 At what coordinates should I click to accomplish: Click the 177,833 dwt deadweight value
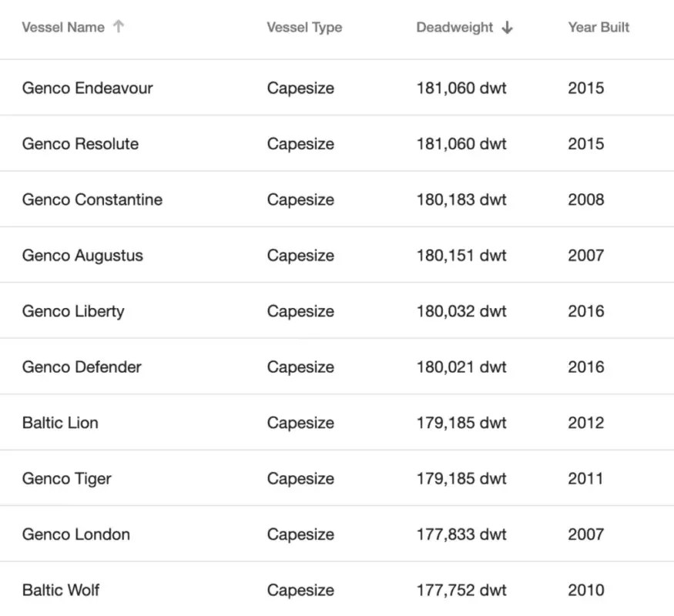coord(461,534)
